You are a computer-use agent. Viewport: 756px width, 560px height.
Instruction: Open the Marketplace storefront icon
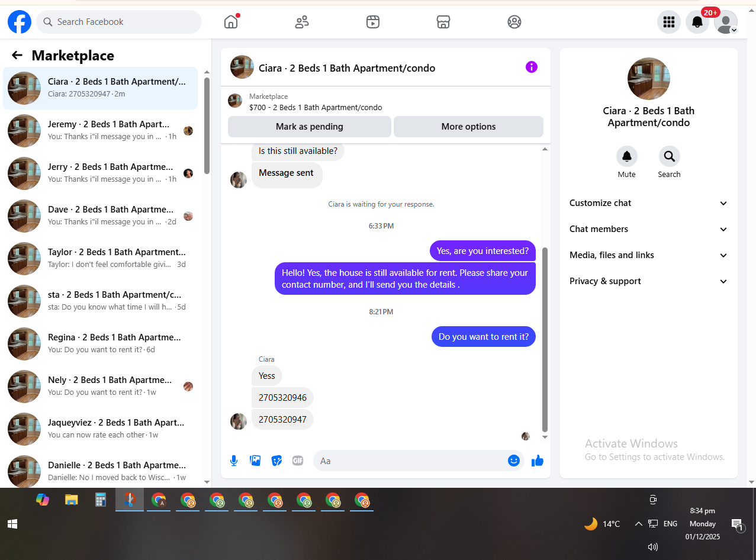tap(443, 22)
